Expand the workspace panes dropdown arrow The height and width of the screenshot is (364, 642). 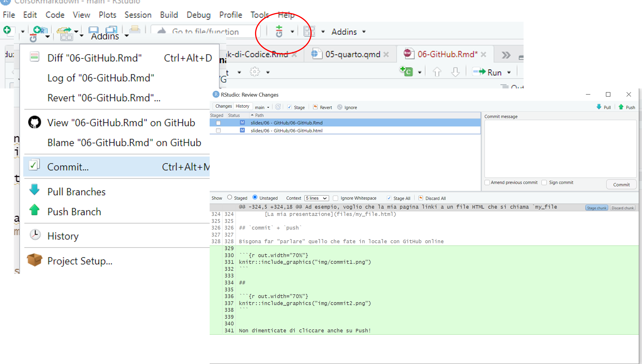[323, 32]
